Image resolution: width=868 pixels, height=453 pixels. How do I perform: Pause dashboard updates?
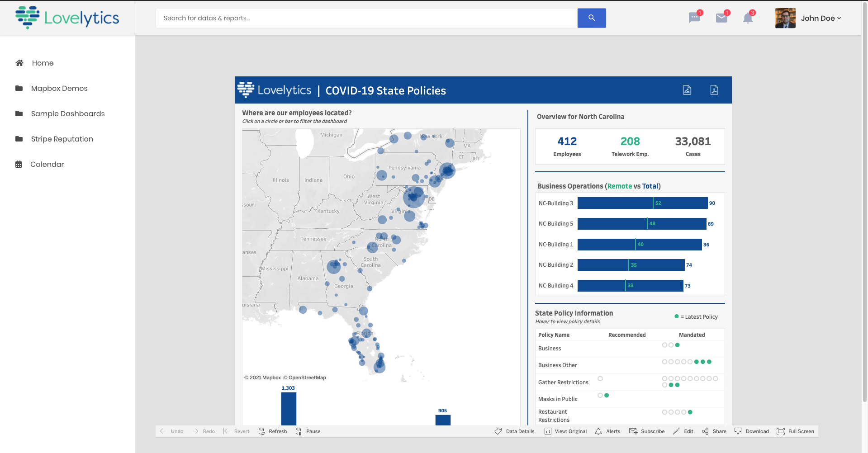point(308,431)
